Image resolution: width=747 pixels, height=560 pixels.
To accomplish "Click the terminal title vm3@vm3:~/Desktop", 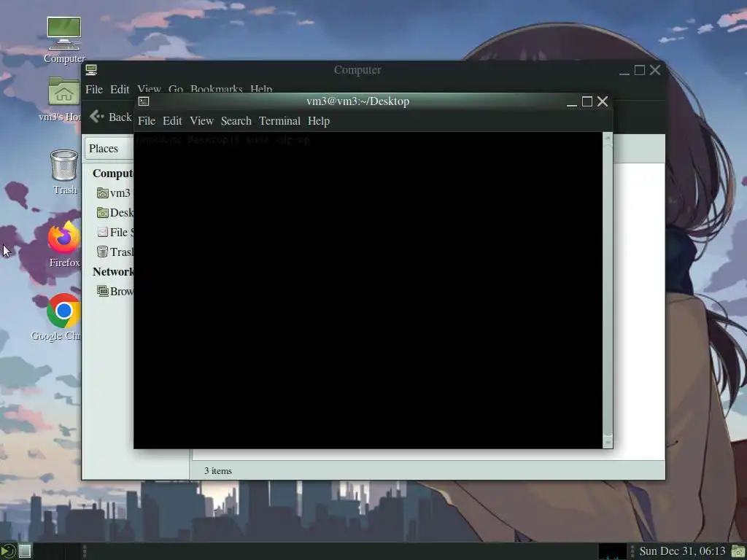I will click(x=357, y=101).
